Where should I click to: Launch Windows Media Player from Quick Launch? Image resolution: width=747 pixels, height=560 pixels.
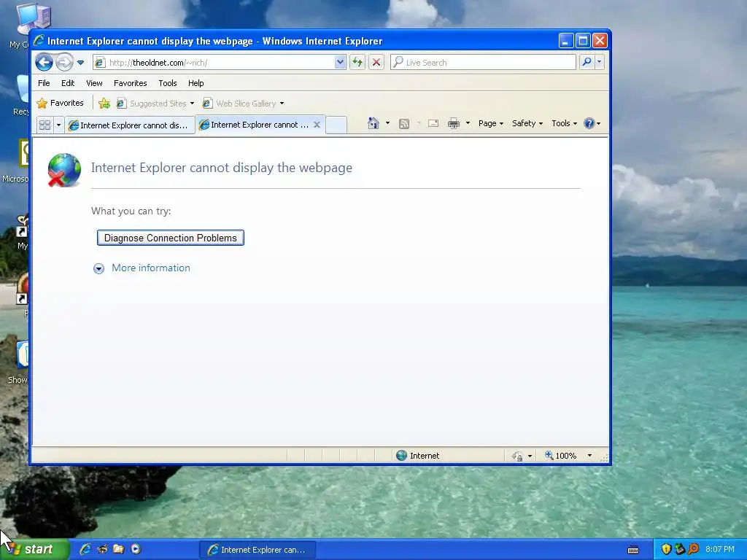[x=136, y=549]
